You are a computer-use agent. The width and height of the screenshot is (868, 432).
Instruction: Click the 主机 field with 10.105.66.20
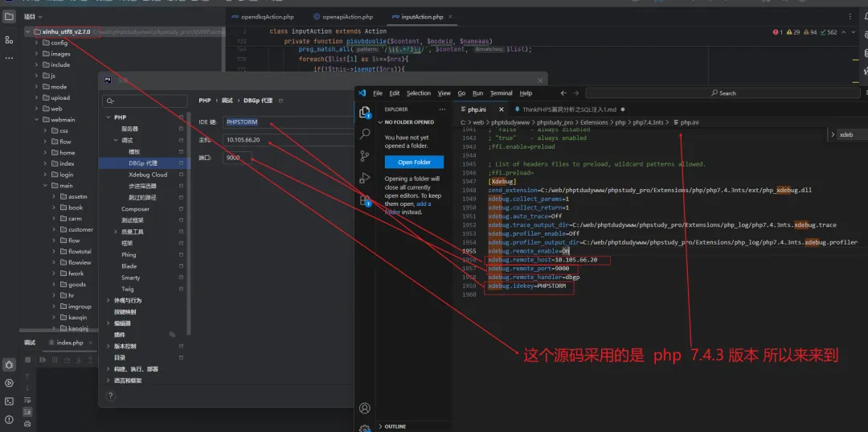(288, 139)
